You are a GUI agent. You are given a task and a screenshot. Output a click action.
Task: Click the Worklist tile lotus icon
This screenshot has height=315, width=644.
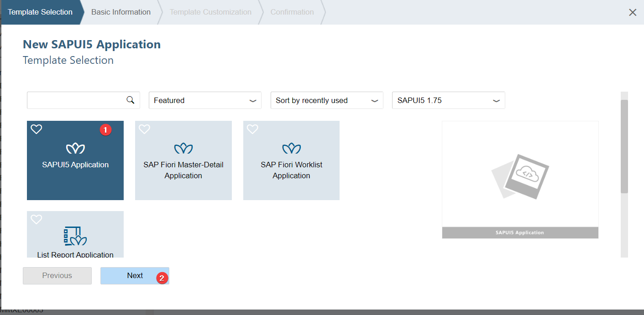tap(291, 148)
